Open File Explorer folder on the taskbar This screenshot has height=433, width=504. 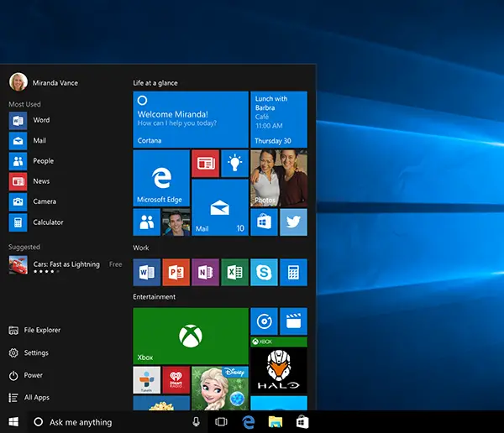[x=276, y=422]
